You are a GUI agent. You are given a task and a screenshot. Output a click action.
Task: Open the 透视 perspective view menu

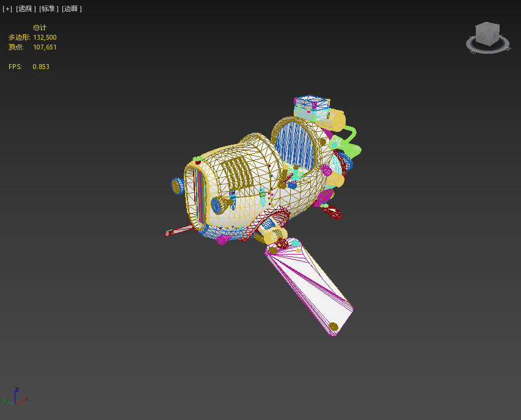26,9
